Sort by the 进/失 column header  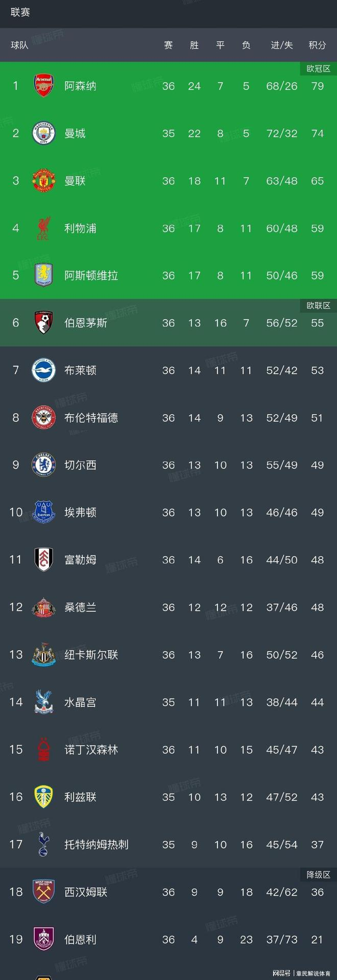tap(282, 45)
